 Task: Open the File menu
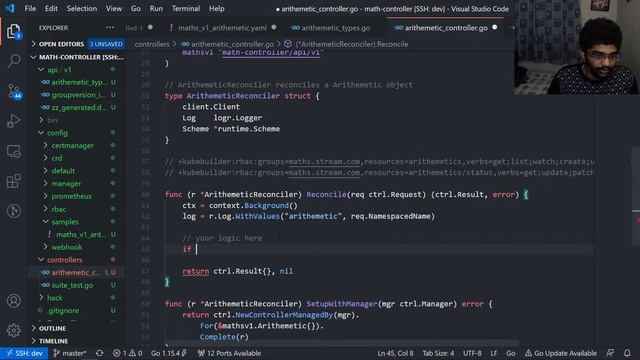[x=30, y=9]
